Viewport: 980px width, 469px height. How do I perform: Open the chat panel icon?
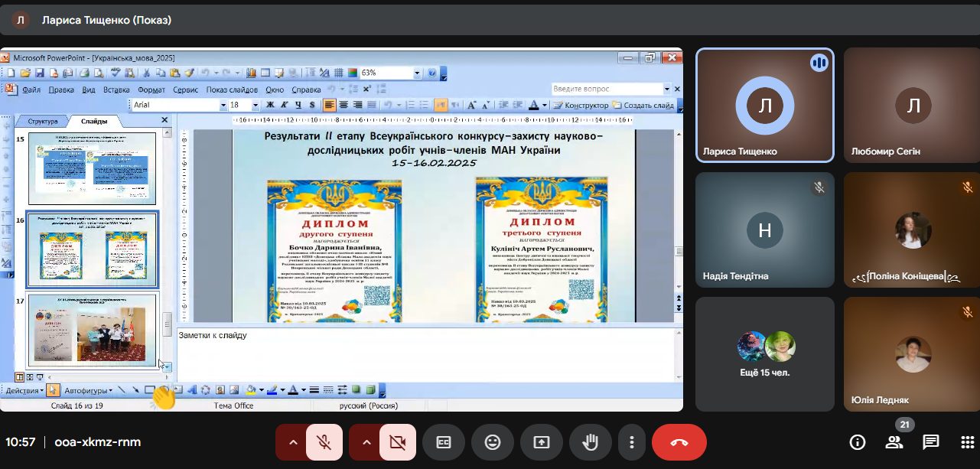tap(930, 442)
